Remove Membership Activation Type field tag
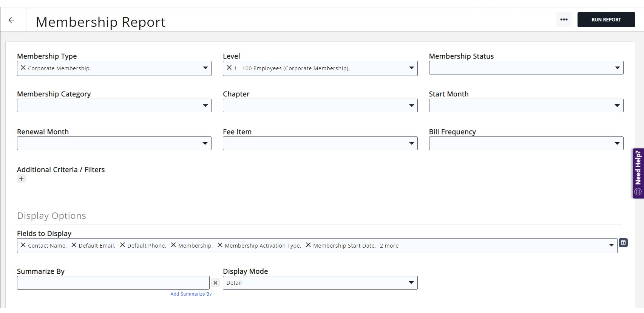This screenshot has height=313, width=644. pos(220,245)
